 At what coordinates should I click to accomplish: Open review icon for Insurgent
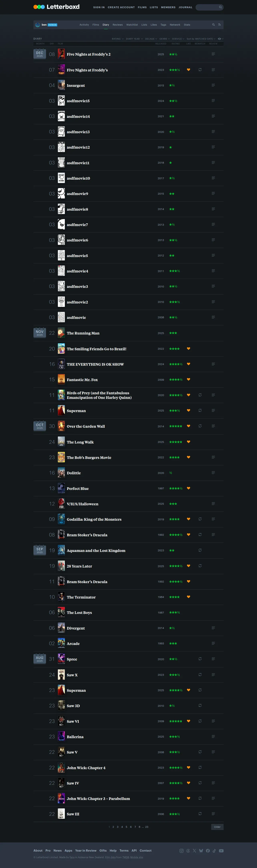tap(213, 85)
